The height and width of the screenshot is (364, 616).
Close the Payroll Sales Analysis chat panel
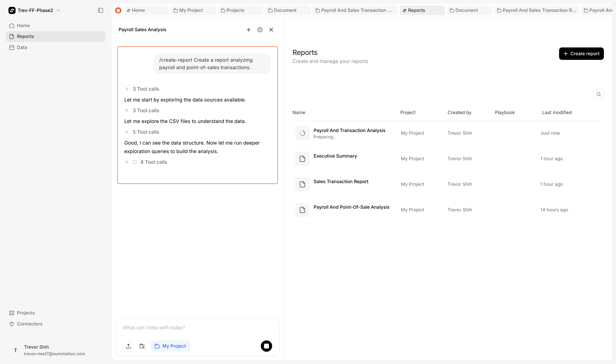(271, 30)
